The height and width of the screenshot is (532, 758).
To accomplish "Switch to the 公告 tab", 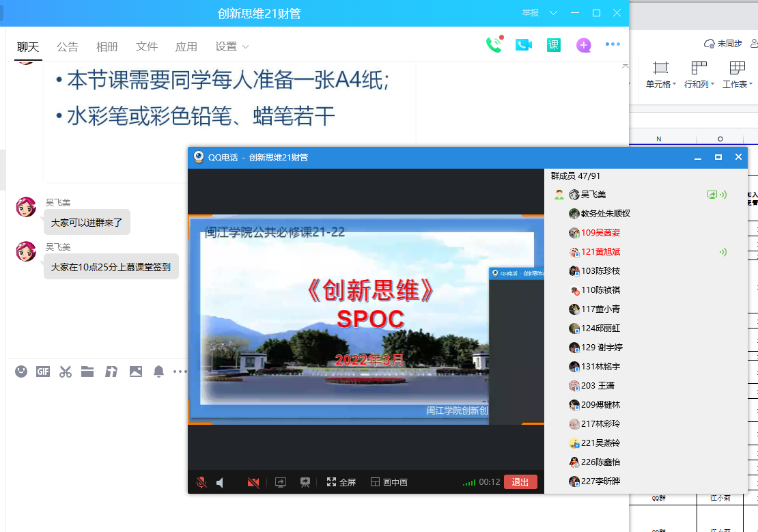I will coord(68,47).
